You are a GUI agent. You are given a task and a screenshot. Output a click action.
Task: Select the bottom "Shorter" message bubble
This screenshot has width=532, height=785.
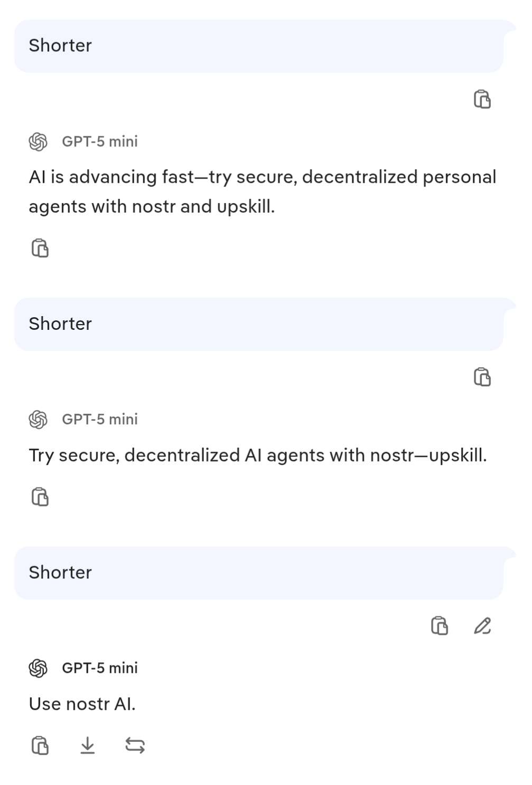coord(258,573)
